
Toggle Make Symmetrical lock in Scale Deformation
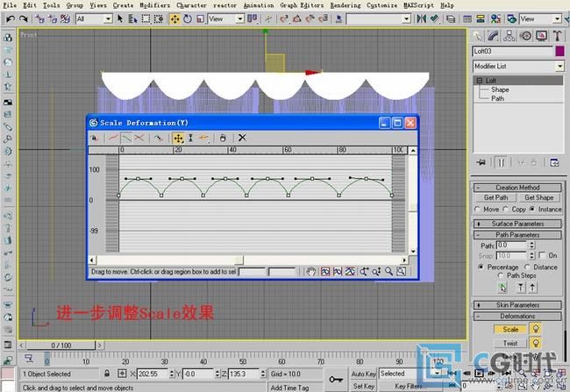tap(95, 139)
